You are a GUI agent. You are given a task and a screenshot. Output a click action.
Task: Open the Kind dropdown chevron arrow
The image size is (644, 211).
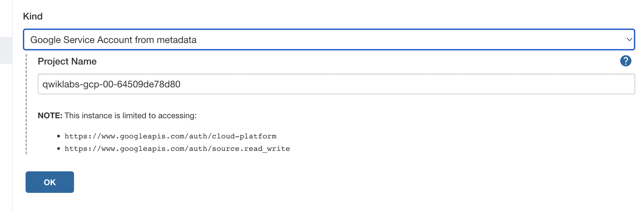629,40
